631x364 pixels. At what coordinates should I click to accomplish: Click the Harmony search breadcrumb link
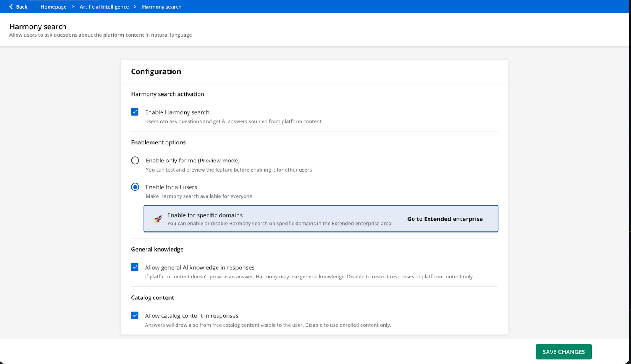coord(162,7)
